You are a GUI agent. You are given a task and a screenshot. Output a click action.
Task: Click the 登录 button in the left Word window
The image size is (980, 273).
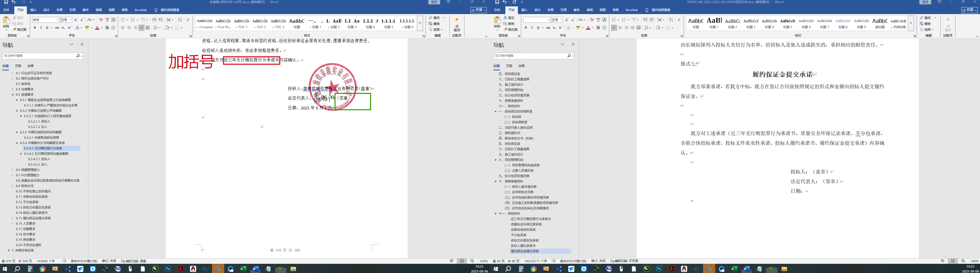click(x=435, y=2)
